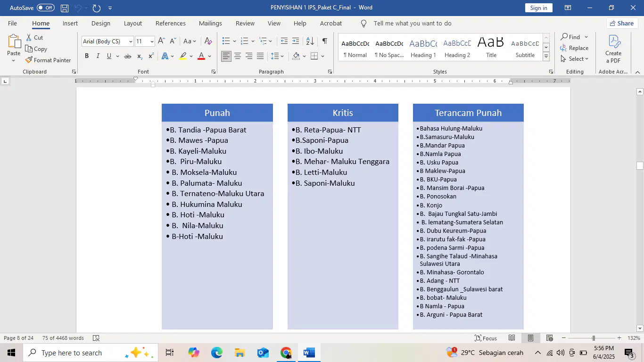
Task: Switch to Read Mode view
Action: point(512,338)
